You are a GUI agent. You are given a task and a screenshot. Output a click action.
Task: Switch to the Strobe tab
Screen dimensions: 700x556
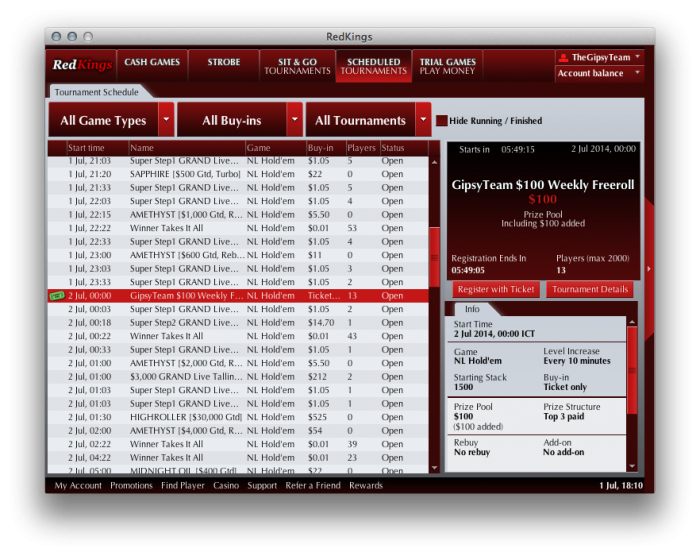click(224, 65)
